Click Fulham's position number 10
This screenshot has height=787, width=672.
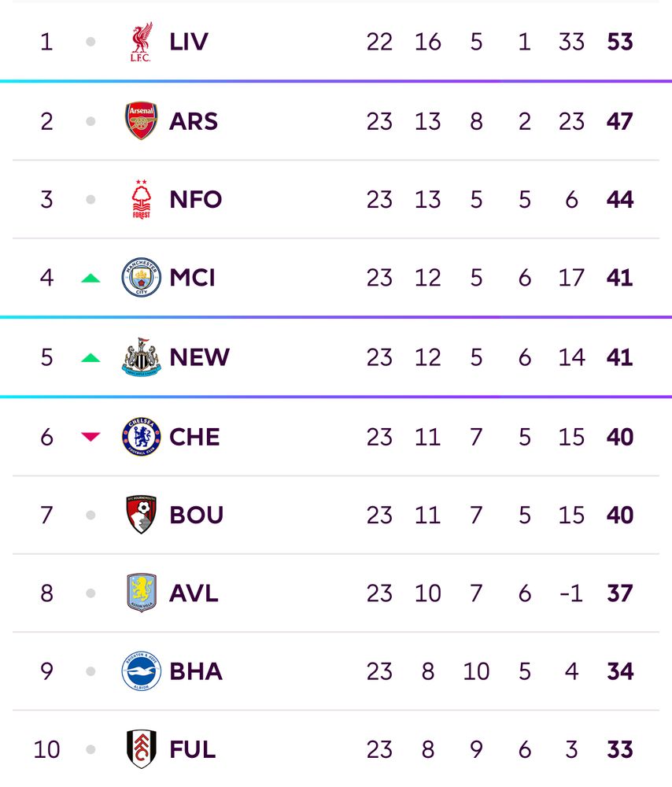pos(46,749)
